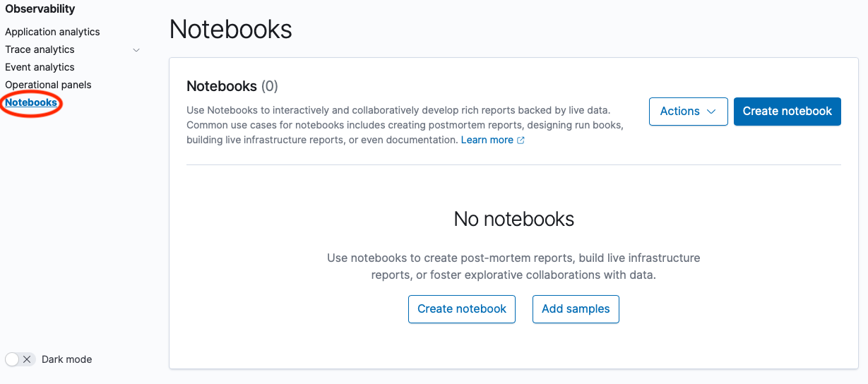Open the Learn more link
This screenshot has width=868, height=384.
pyautogui.click(x=487, y=140)
